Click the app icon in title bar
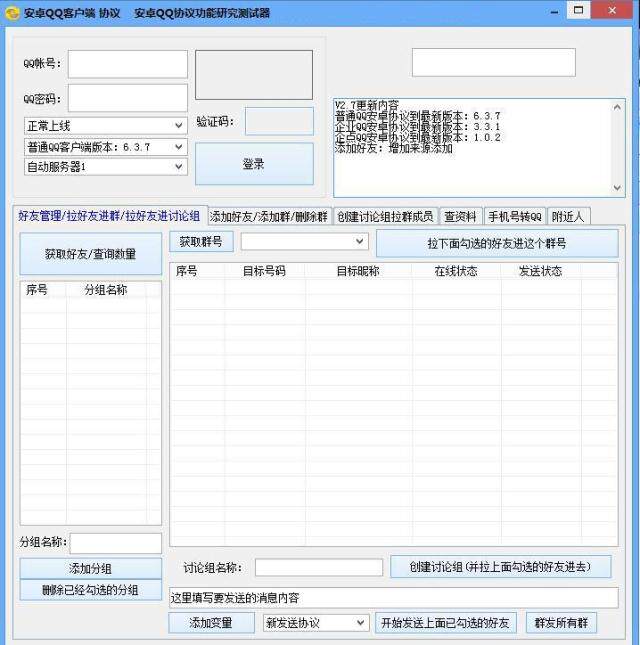This screenshot has height=645, width=640. pyautogui.click(x=12, y=13)
